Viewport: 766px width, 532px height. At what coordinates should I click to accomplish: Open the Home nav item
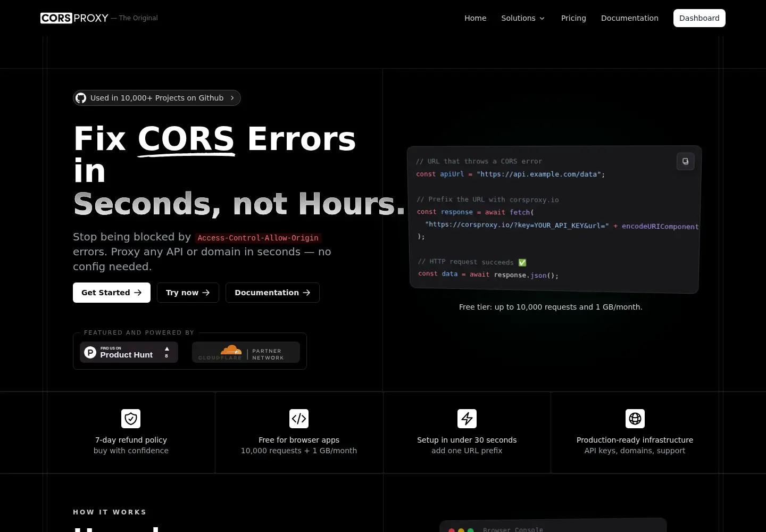(x=476, y=18)
